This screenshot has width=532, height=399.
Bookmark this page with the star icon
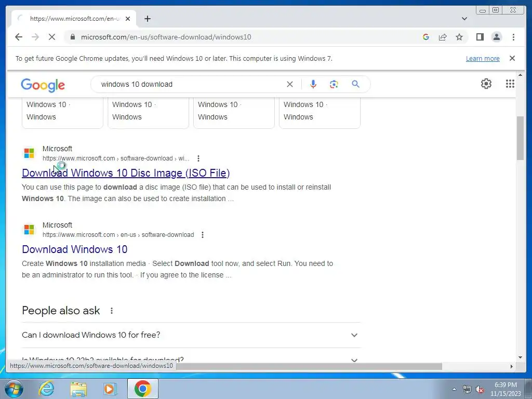pyautogui.click(x=459, y=37)
